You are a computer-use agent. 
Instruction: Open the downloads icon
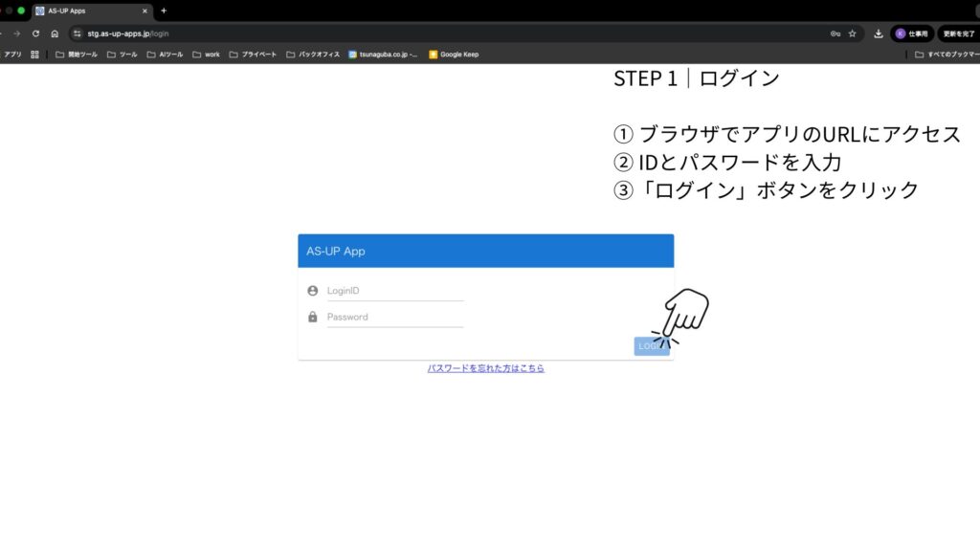[x=879, y=33]
